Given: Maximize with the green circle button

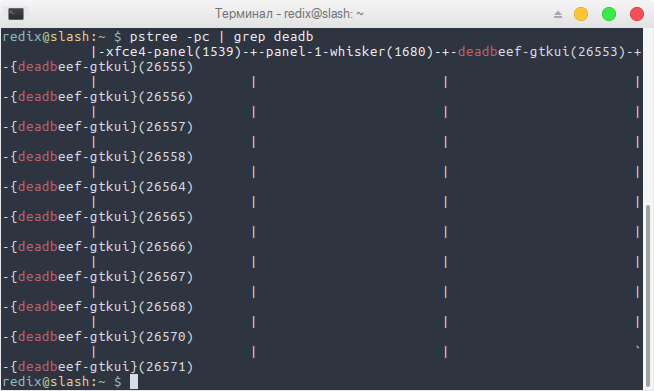Looking at the screenshot, I should point(609,14).
